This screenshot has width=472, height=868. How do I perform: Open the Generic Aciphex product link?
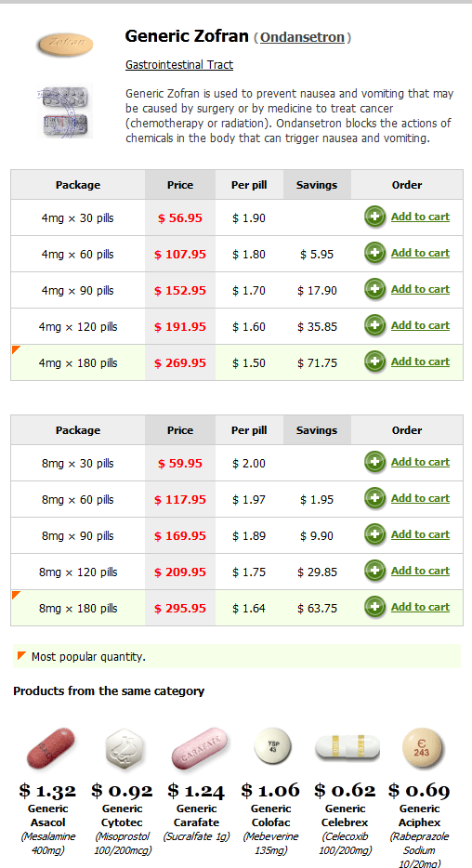pos(419,815)
